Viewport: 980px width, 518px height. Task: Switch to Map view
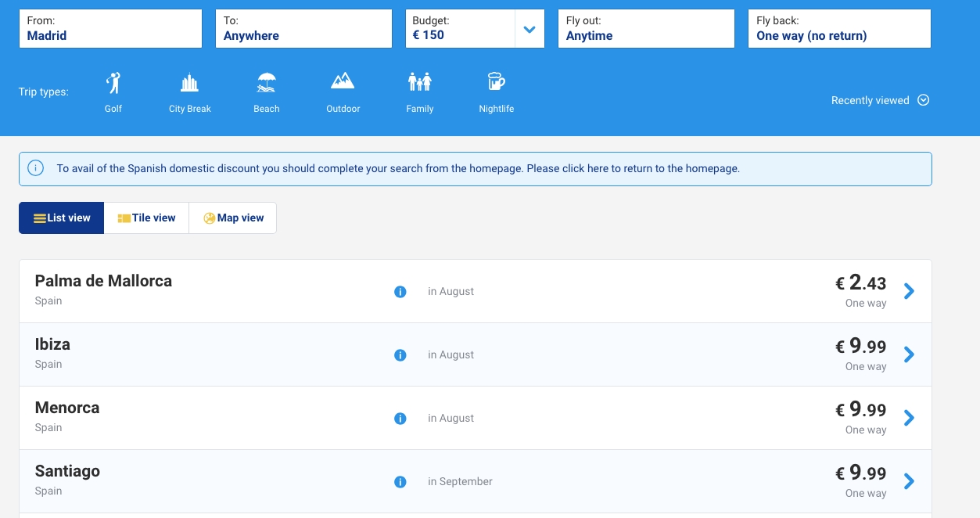(x=233, y=218)
